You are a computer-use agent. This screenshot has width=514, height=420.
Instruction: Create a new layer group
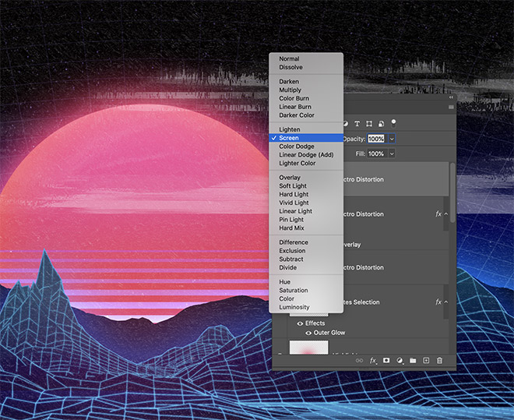pos(413,361)
